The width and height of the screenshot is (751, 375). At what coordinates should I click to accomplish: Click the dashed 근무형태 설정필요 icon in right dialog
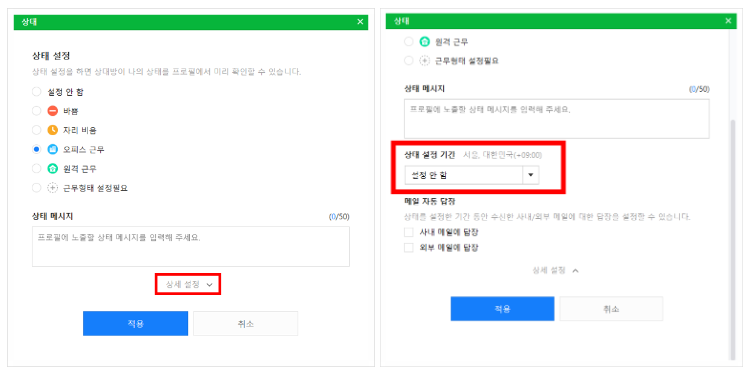point(424,61)
